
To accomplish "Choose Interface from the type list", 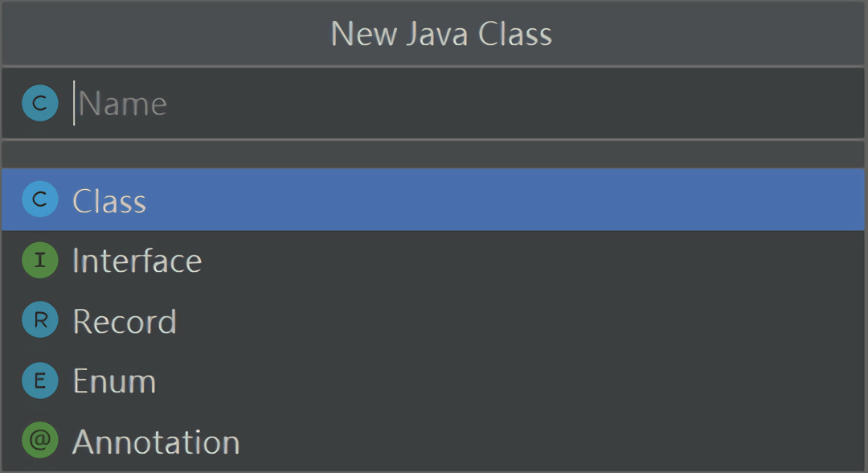I will pyautogui.click(x=137, y=261).
